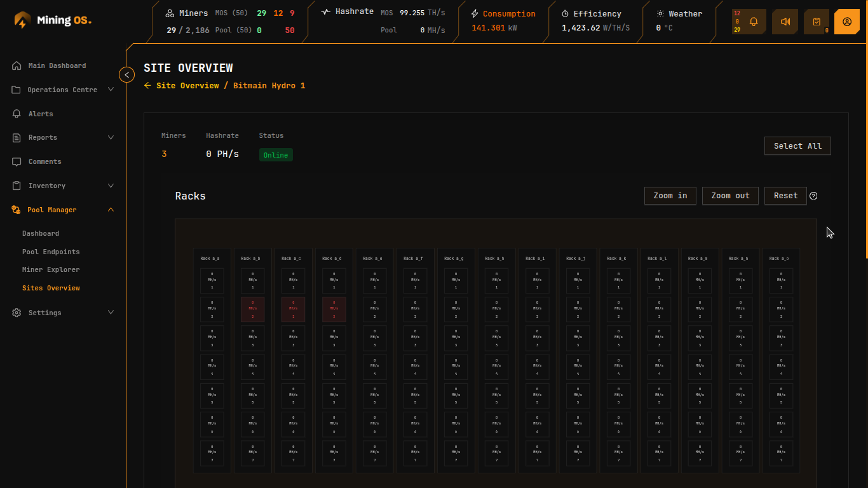This screenshot has width=868, height=488.
Task: Click the Mining OS logo
Action: [x=53, y=20]
